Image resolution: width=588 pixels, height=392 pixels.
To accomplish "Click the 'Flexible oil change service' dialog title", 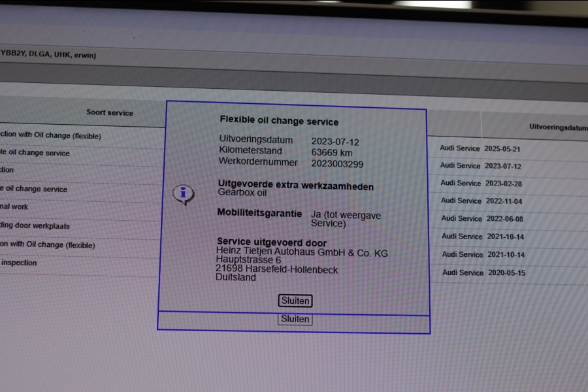I will [x=279, y=122].
